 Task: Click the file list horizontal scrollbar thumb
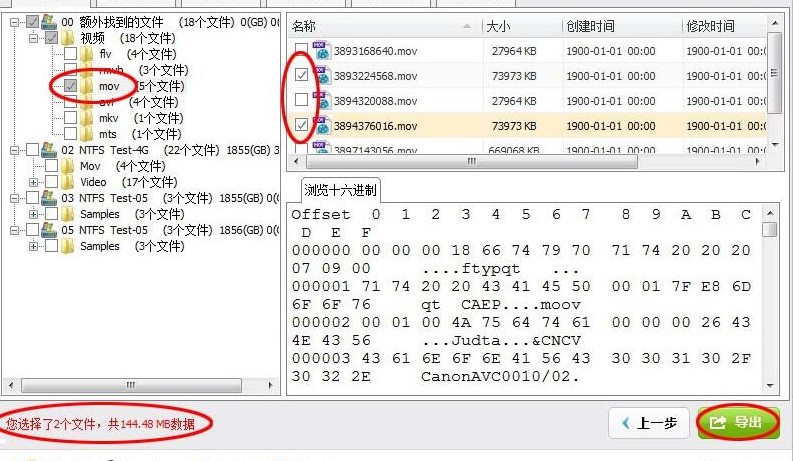point(471,161)
